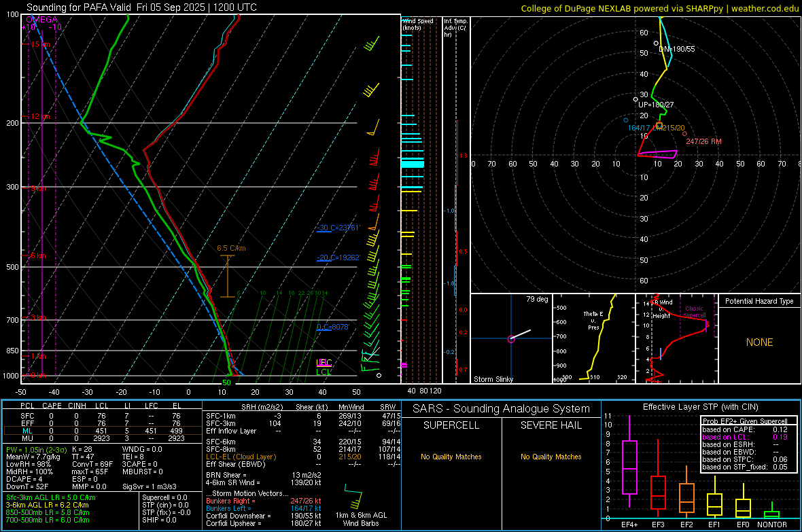
Task: Select the 'UP=180/27' hodograph label
Action: (x=656, y=105)
